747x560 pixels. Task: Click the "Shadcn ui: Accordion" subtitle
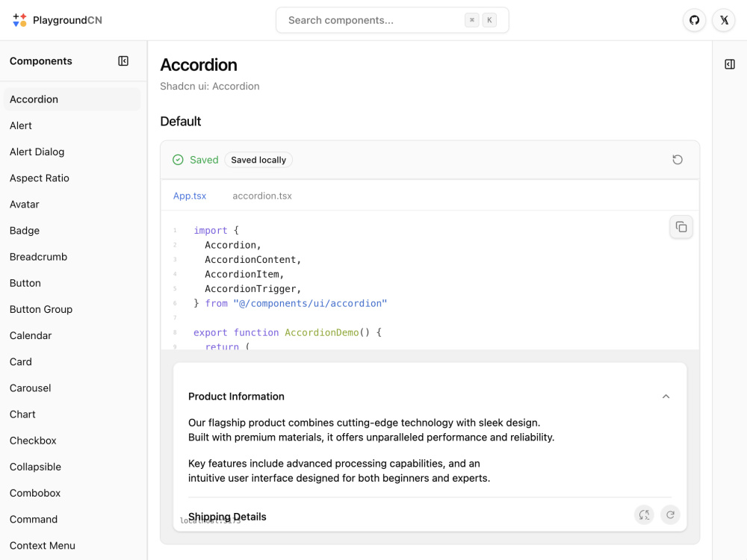(210, 86)
